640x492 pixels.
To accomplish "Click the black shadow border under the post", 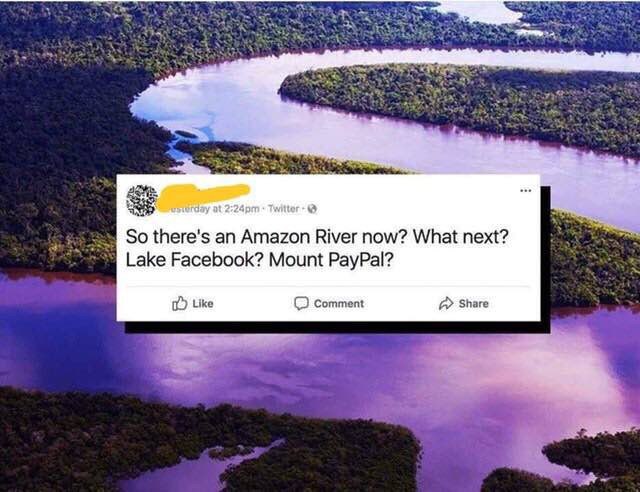I will 337,327.
